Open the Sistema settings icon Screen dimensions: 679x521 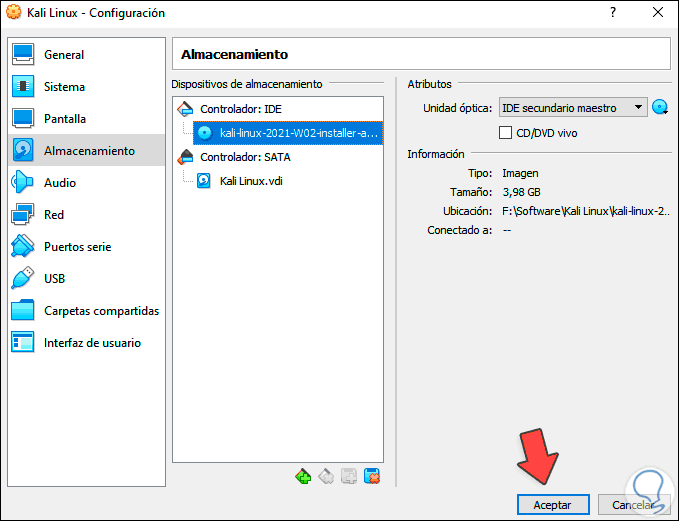point(23,87)
